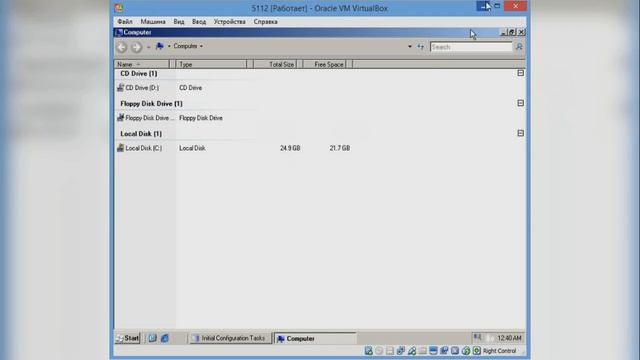Screen dimensions: 640x360
Task: Click VirtualBox display indicator
Action: click(433, 351)
